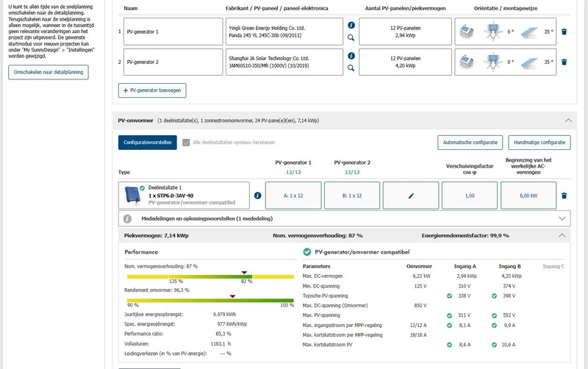The width and height of the screenshot is (588, 369).
Task: Select Shanghai JA Solar panel field
Action: pos(284,62)
